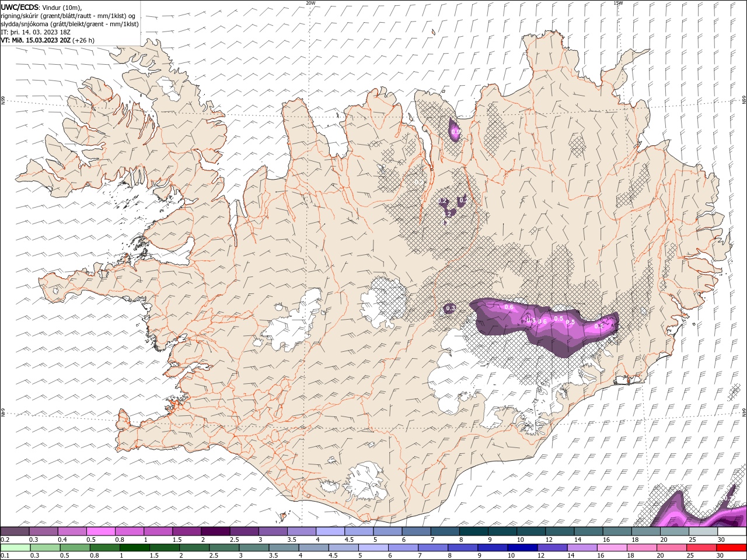Click the 'IT: þri. 14. 03. 2023 18Z' line

tap(36, 32)
